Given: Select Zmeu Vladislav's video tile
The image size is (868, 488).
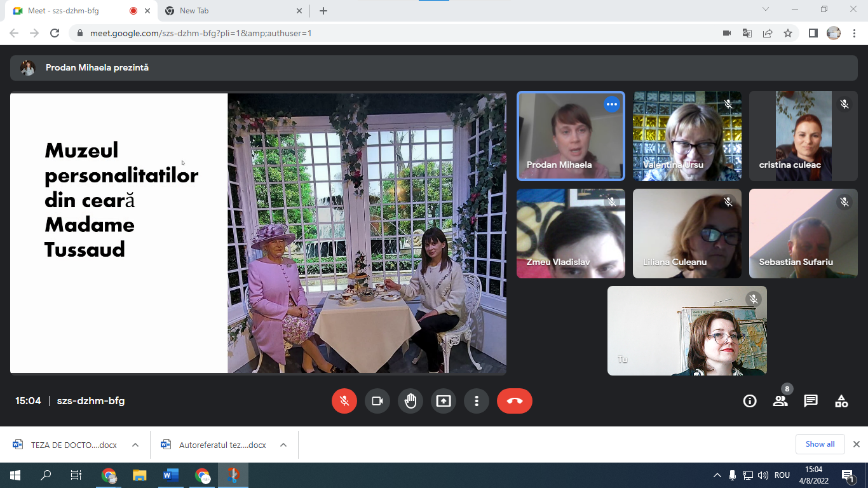Looking at the screenshot, I should [x=571, y=233].
